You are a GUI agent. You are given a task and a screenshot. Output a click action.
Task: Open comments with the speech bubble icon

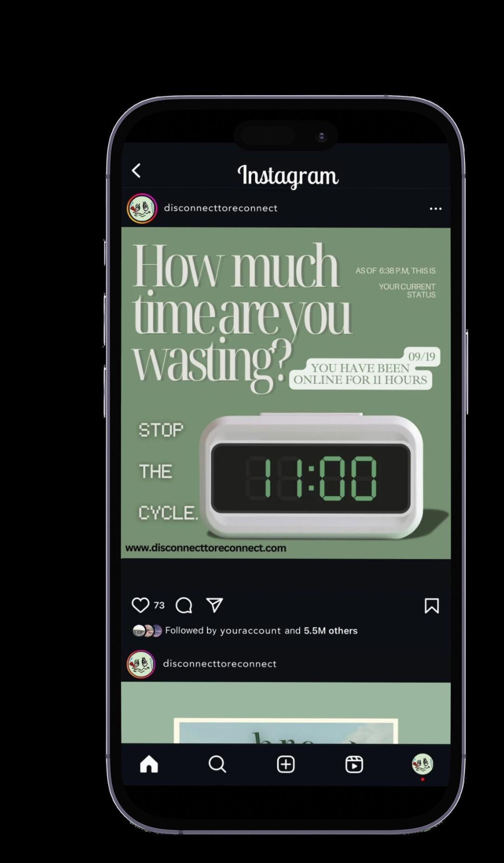184,606
